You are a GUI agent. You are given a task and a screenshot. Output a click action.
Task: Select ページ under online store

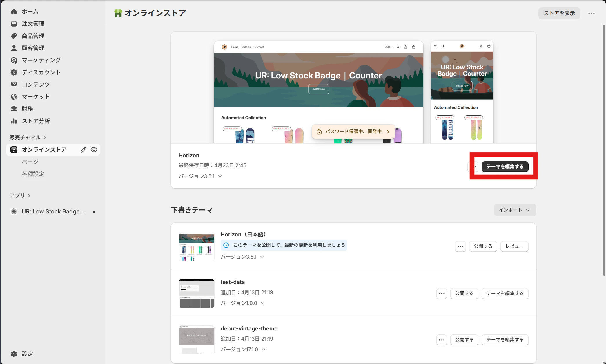(x=30, y=162)
